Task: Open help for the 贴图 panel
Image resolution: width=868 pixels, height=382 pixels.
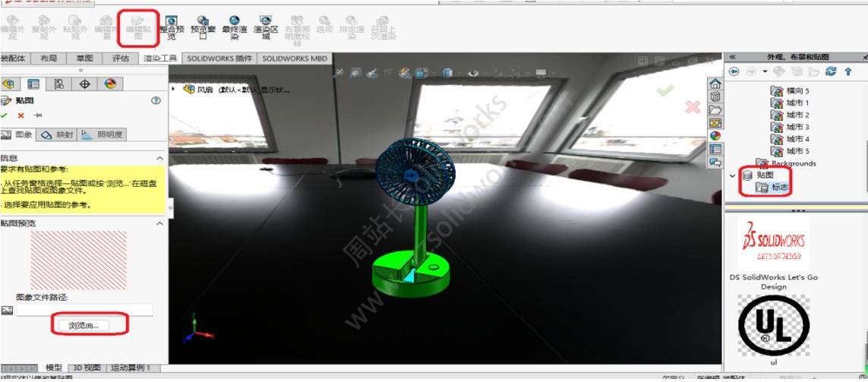Action: pyautogui.click(x=156, y=101)
